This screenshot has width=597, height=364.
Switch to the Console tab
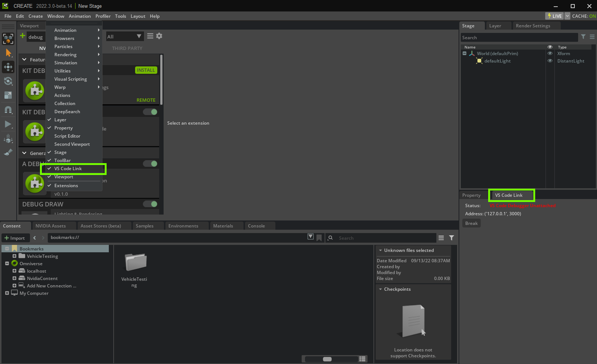click(x=256, y=226)
